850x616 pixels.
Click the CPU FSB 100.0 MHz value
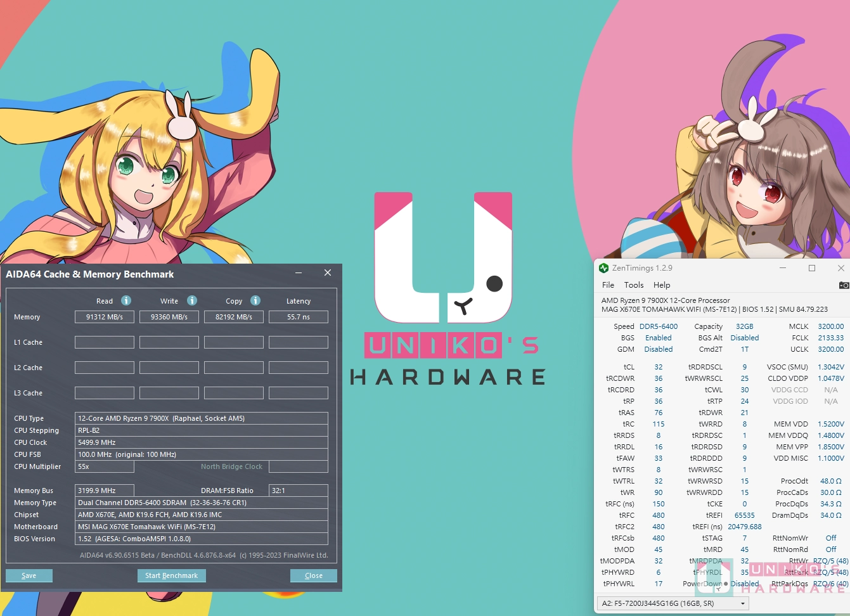coord(202,454)
